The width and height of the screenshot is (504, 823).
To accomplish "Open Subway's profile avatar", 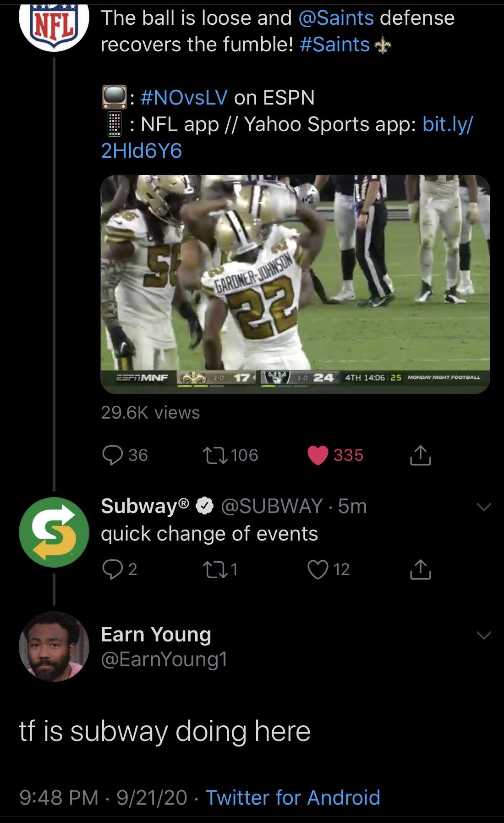I will point(54,532).
